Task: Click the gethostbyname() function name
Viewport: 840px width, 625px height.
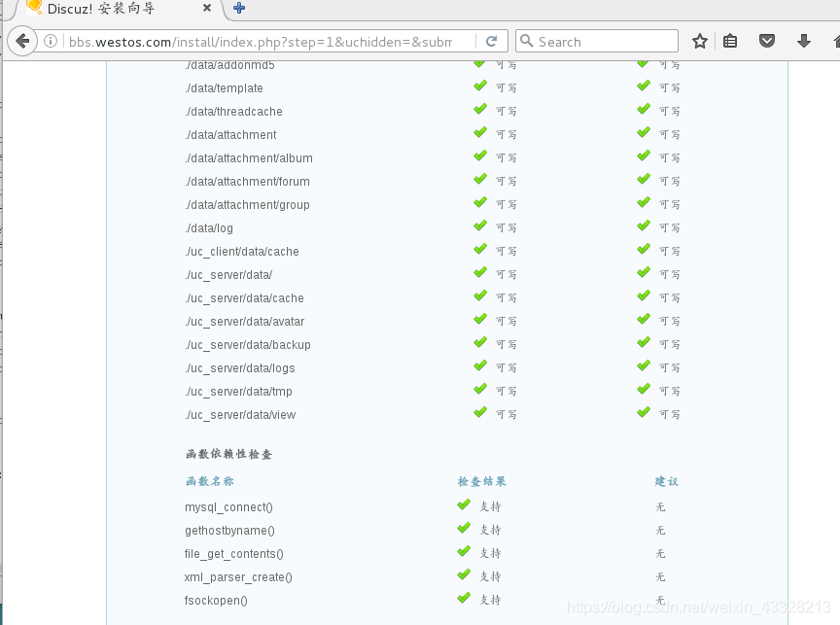Action: tap(229, 531)
